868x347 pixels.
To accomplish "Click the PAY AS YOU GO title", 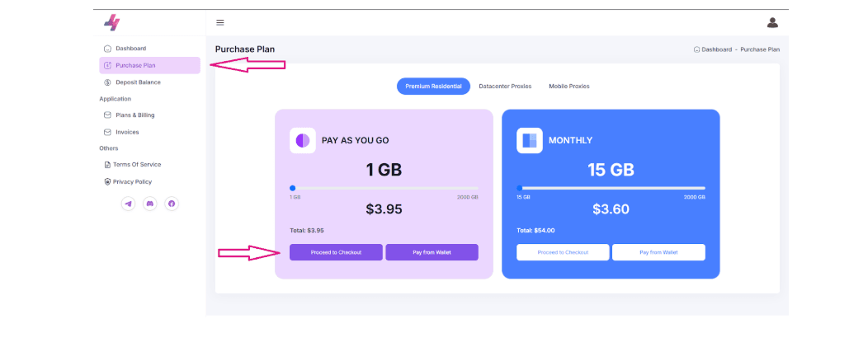I will (x=356, y=141).
